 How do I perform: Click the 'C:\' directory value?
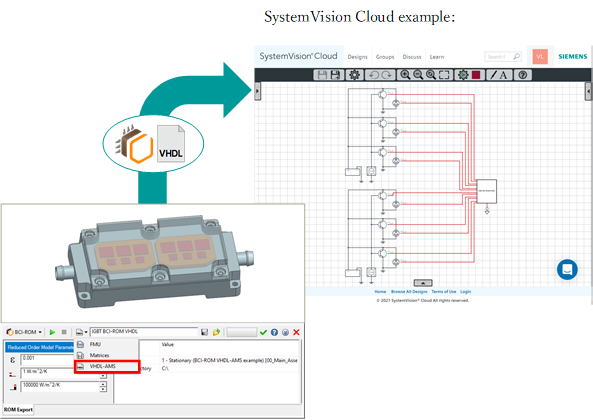tap(165, 368)
